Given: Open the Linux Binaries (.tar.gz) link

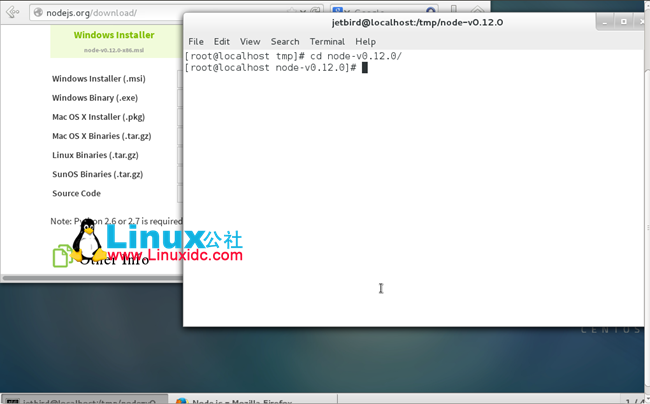Looking at the screenshot, I should click(x=95, y=155).
